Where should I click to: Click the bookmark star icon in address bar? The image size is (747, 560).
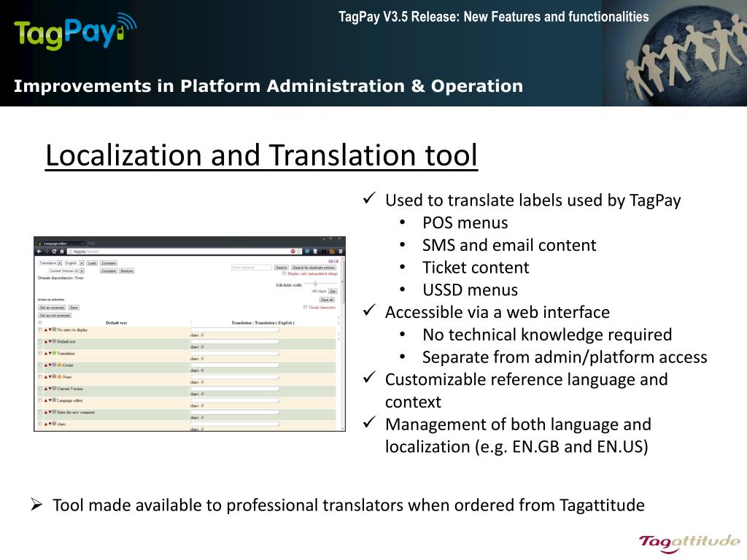pos(298,252)
